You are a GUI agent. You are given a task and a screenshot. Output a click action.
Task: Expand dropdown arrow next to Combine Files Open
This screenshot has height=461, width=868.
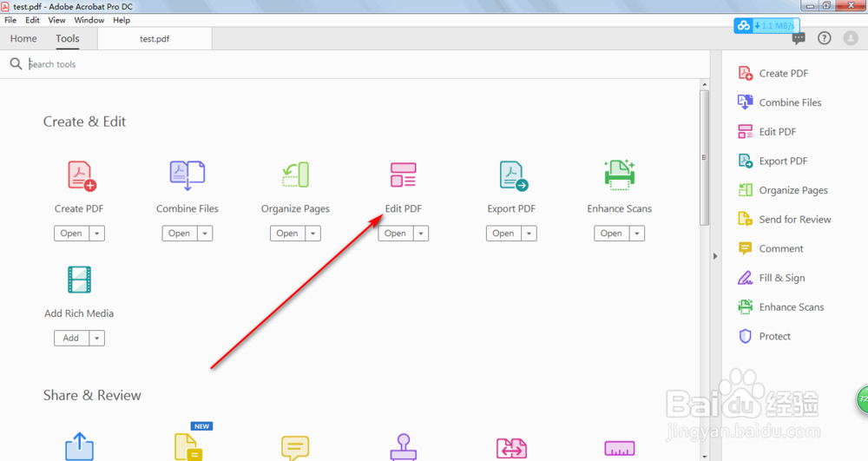pyautogui.click(x=205, y=234)
